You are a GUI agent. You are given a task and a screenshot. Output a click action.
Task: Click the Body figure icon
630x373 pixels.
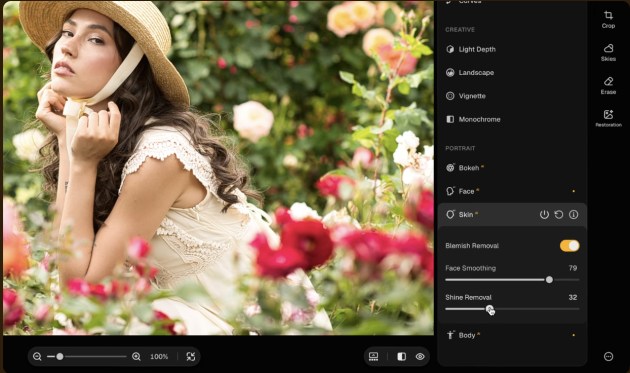click(x=450, y=335)
